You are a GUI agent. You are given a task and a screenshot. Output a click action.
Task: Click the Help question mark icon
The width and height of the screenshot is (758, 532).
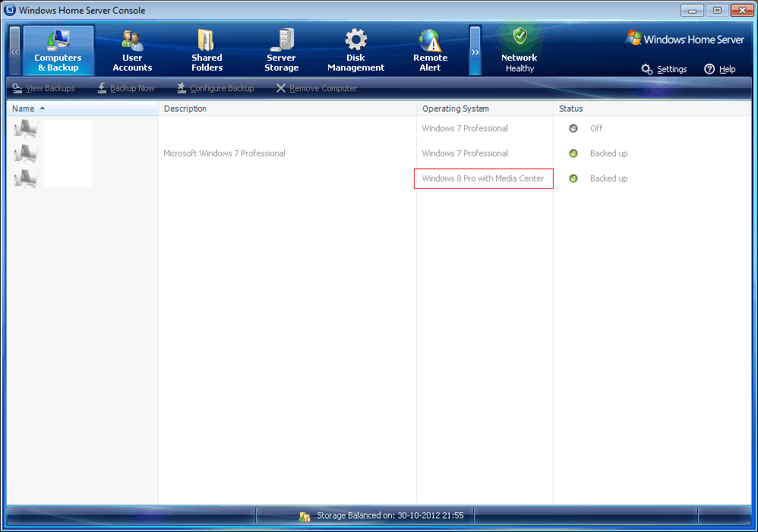click(x=709, y=69)
